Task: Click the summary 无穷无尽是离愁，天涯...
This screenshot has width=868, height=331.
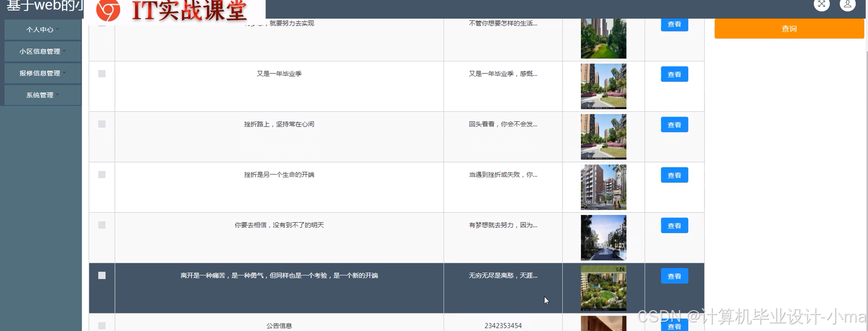Action: [x=503, y=275]
